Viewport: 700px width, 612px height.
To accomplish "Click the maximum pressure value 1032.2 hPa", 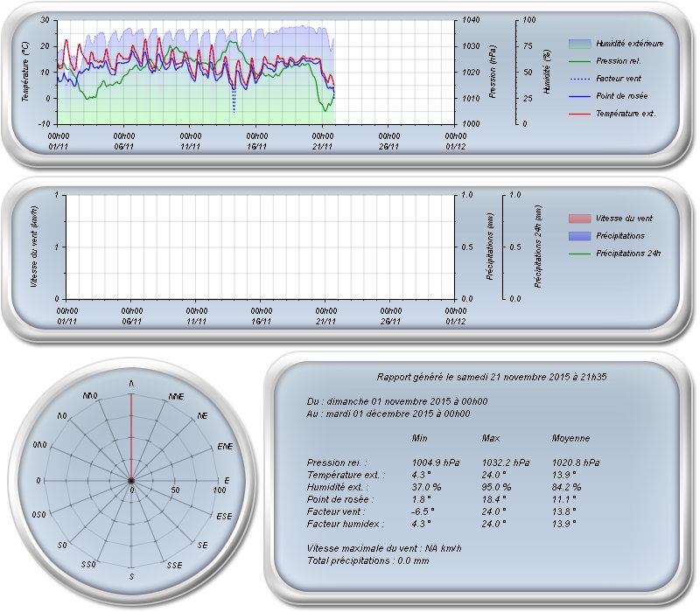I will (x=506, y=462).
